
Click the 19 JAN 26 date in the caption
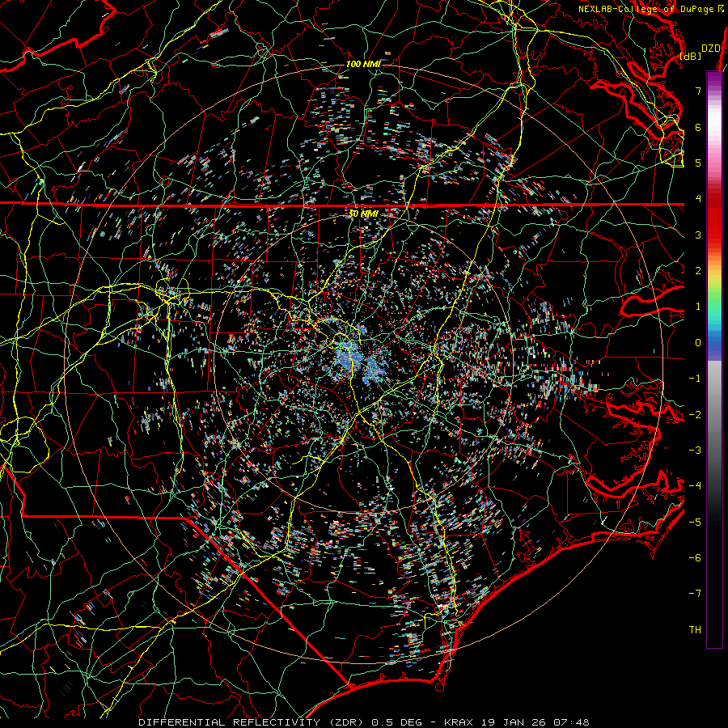tap(515, 722)
